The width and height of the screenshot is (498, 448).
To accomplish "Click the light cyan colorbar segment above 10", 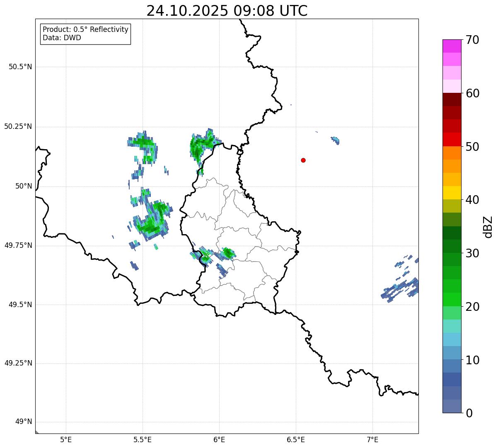I will (x=452, y=340).
